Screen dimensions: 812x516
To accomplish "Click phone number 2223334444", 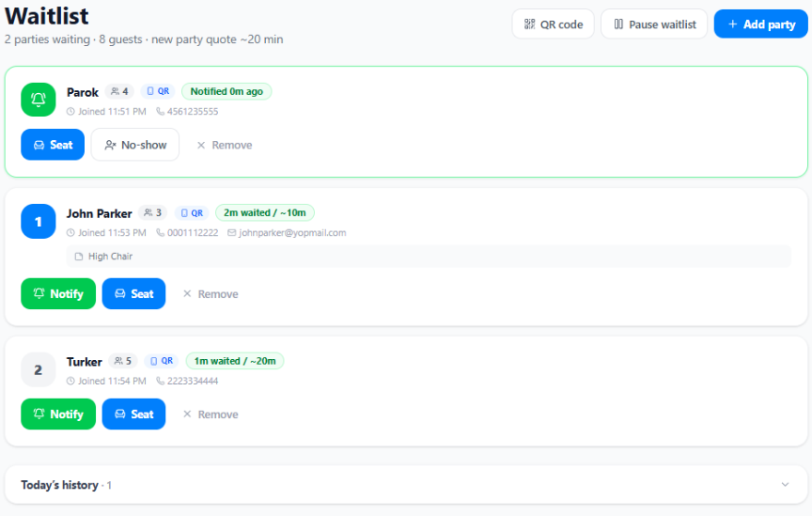I will [192, 381].
